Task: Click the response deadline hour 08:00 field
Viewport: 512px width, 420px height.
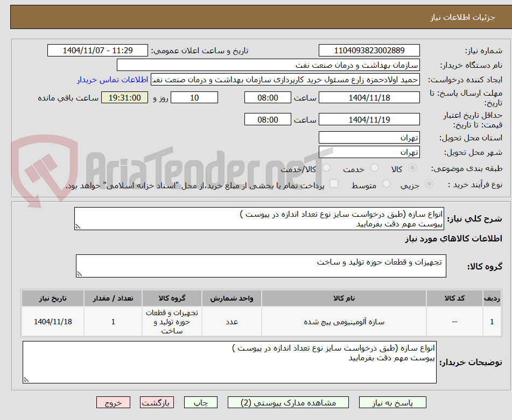Action: (268, 97)
